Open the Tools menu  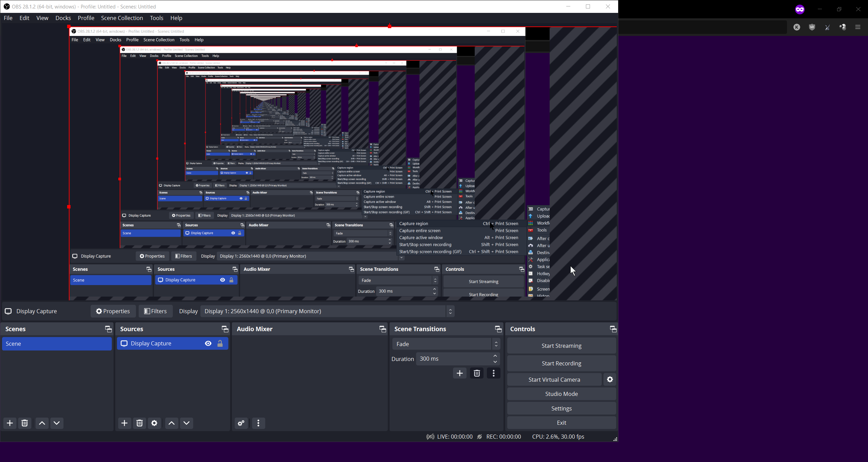click(x=156, y=18)
